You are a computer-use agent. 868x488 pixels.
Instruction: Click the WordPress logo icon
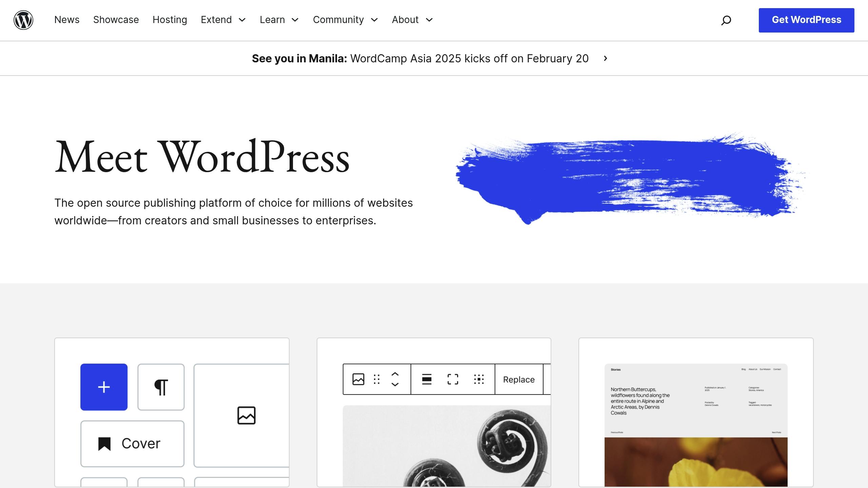[x=23, y=20]
